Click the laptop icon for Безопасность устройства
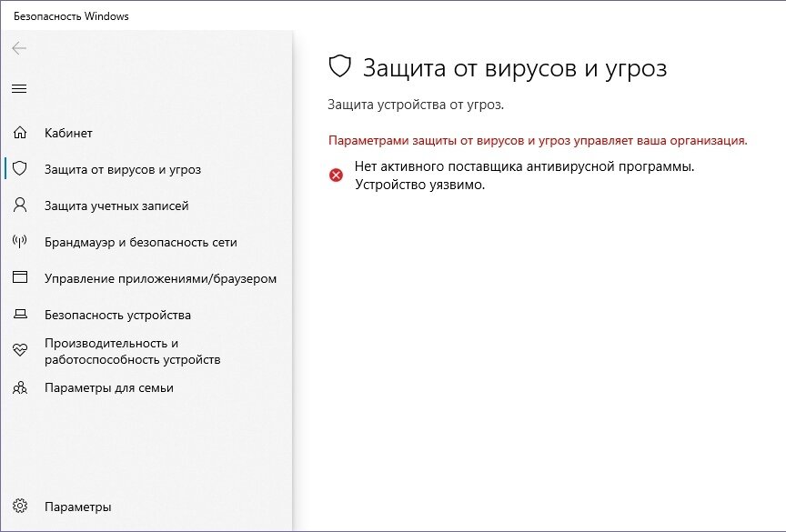 pyautogui.click(x=19, y=315)
